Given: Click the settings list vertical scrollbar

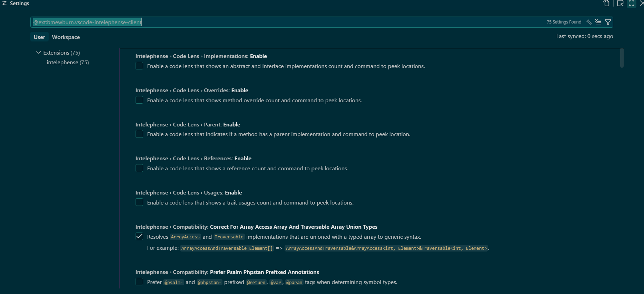Looking at the screenshot, I should pyautogui.click(x=622, y=58).
